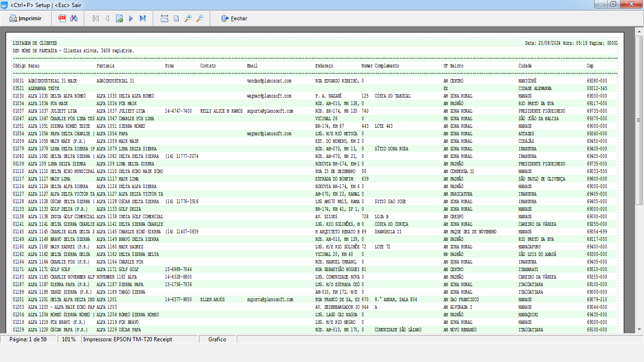Click the vertical scrollbar up arrow
The image size is (644, 362).
(x=639, y=33)
